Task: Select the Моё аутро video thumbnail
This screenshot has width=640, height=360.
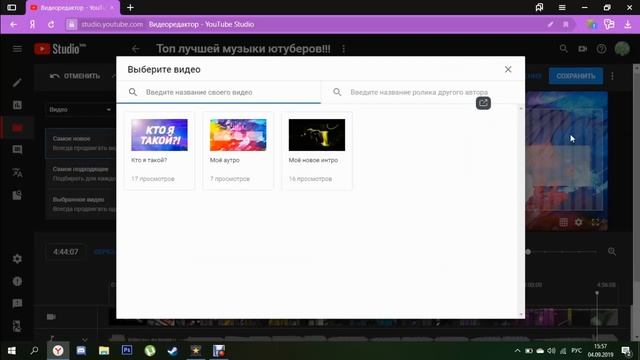Action: [238, 135]
